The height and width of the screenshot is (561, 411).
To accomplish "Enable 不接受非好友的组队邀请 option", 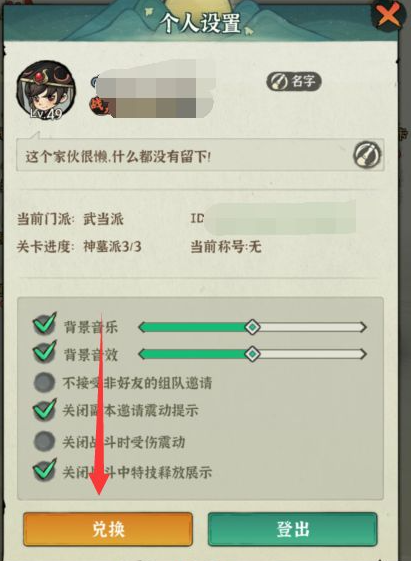I will pos(44,382).
